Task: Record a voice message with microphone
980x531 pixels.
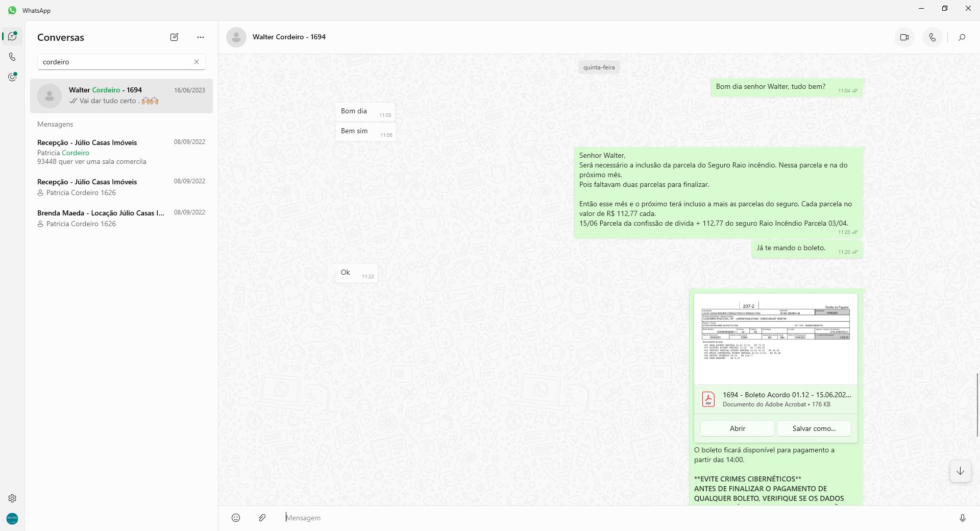Action: click(962, 518)
